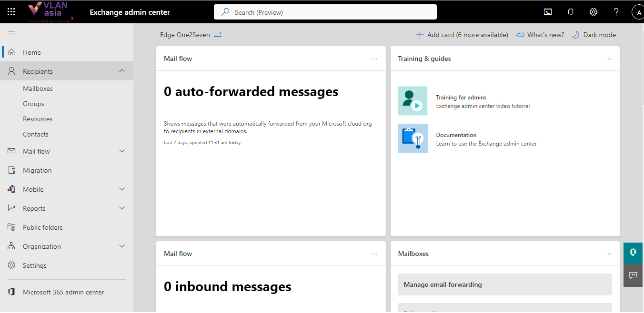Expand the Reports section chevron
The width and height of the screenshot is (644, 313).
tap(122, 208)
